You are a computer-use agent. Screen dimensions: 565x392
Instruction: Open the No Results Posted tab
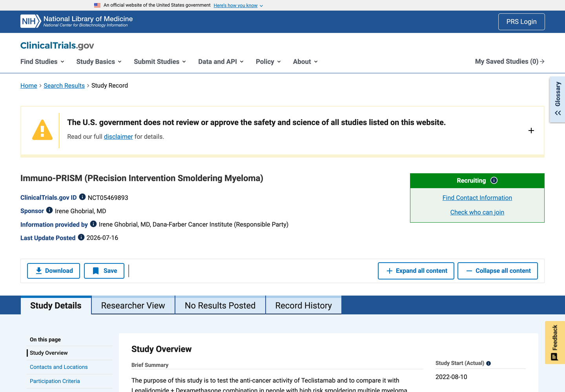(220, 305)
